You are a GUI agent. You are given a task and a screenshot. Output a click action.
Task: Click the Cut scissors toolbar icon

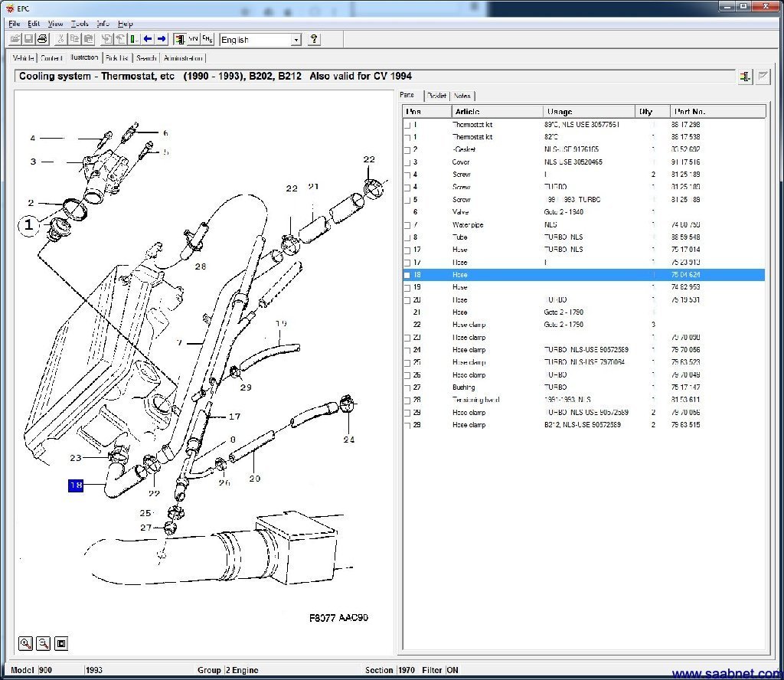60,39
